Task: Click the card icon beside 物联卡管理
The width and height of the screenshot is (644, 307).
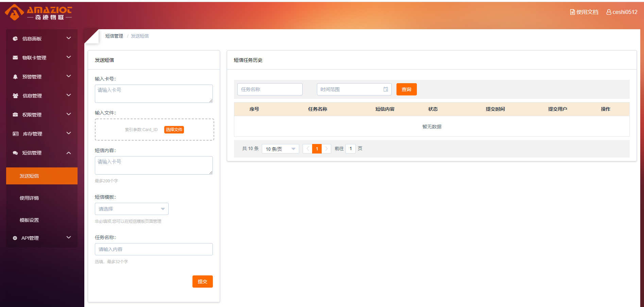Action: tap(15, 58)
